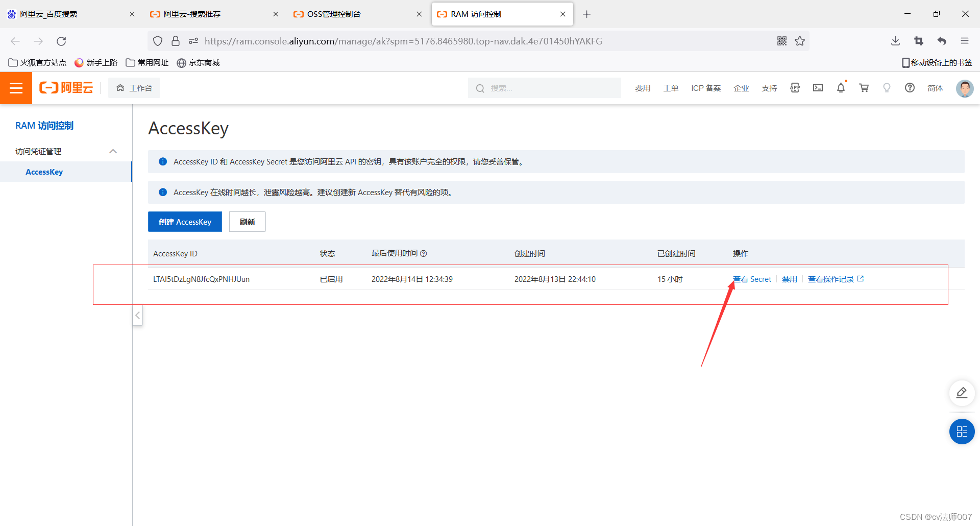Open 新手上路 bookmark

click(x=96, y=62)
